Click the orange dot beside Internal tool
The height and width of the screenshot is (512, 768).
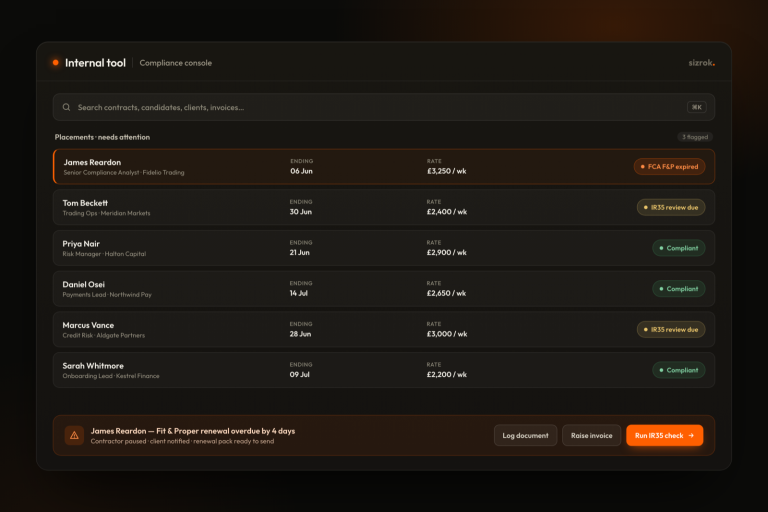(56, 62)
